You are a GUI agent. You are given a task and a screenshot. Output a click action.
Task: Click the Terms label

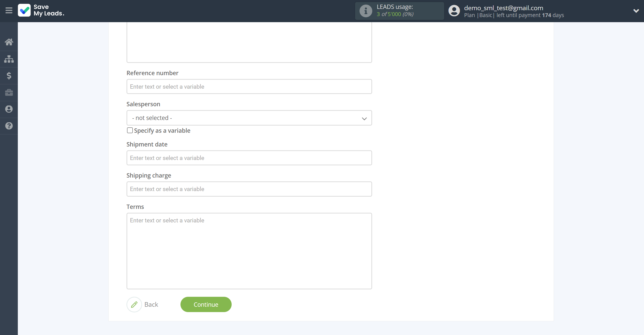point(135,207)
